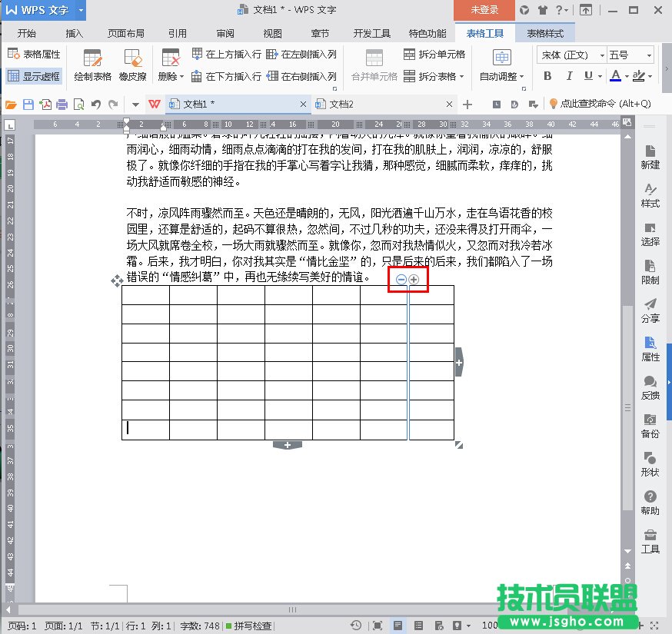Switch to the 页面布局 ribbon tab
Viewport: 672px width, 634px height.
[126, 34]
